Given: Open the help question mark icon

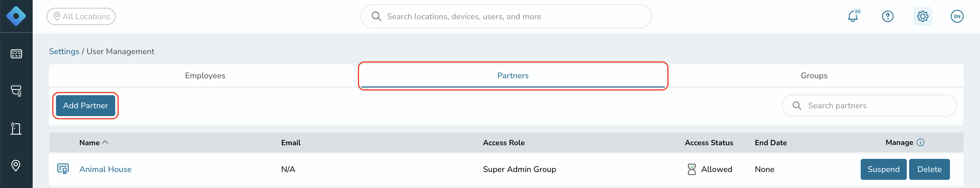Looking at the screenshot, I should click(x=888, y=16).
